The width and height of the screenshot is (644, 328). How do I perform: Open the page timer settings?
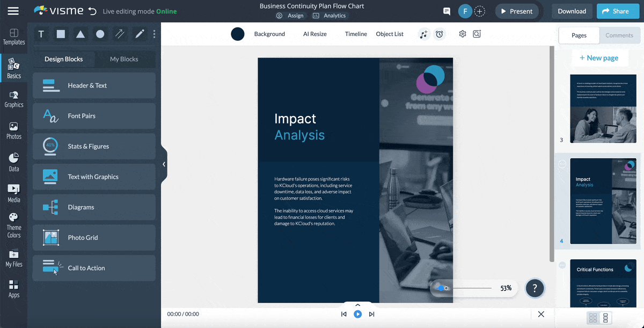pyautogui.click(x=440, y=34)
